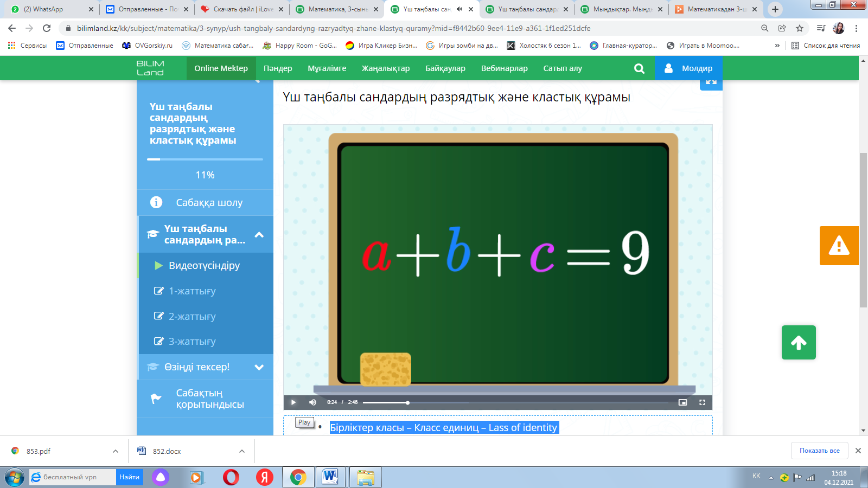
Task: Close the downloads bar
Action: point(858,451)
